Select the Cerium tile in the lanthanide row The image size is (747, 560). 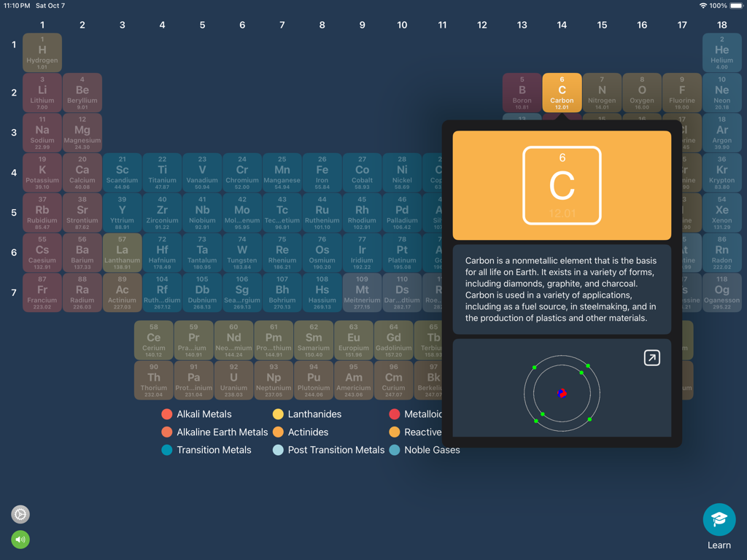click(x=153, y=339)
